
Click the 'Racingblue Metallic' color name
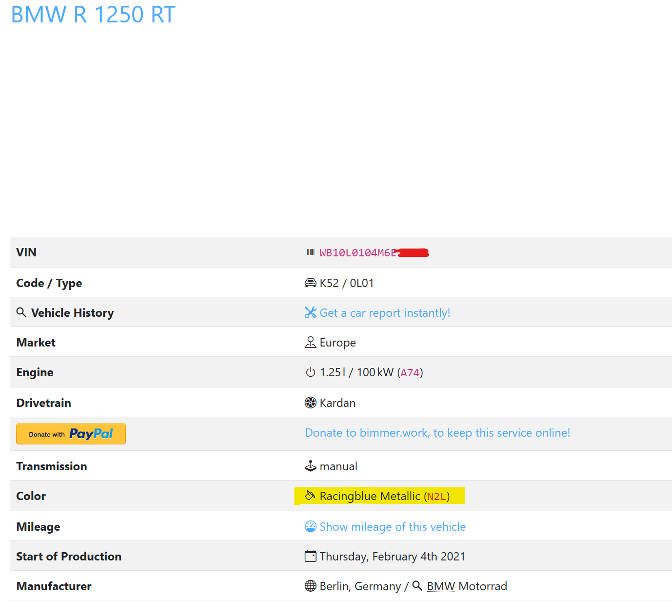370,496
